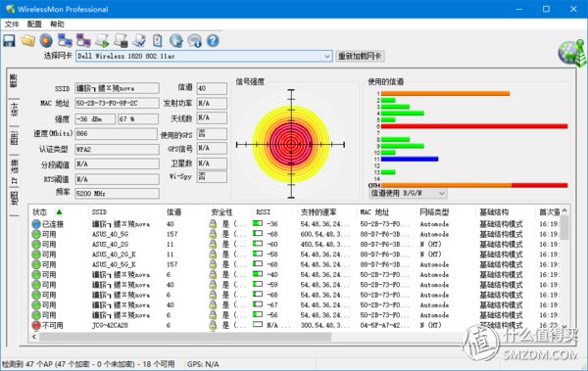Image resolution: width=588 pixels, height=371 pixels.
Task: Click the green status icon for ASUS_40_5G
Action: click(x=36, y=234)
